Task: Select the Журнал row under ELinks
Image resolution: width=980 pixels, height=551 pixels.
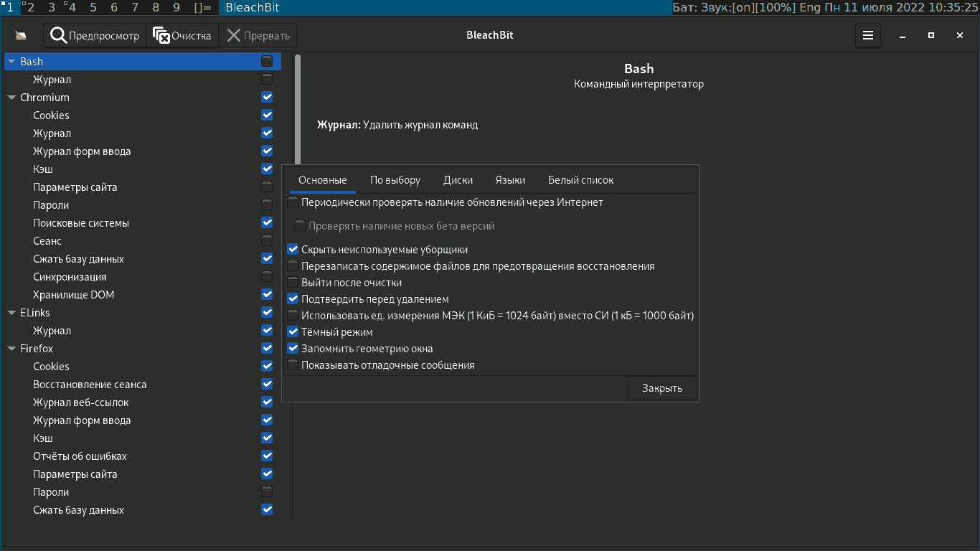Action: pyautogui.click(x=143, y=331)
